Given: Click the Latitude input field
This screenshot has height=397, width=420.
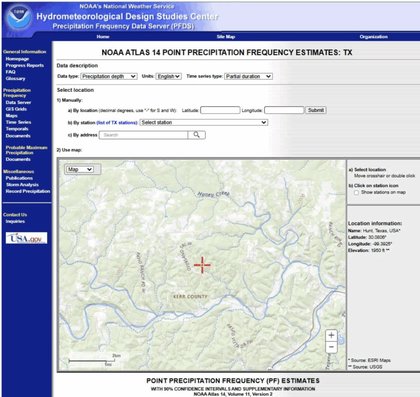Looking at the screenshot, I should 220,110.
